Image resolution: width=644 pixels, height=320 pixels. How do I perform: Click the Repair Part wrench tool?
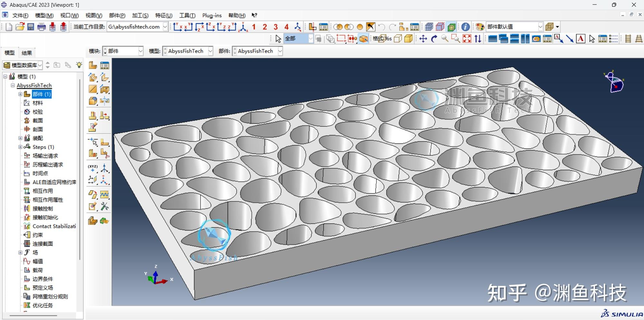point(105,206)
